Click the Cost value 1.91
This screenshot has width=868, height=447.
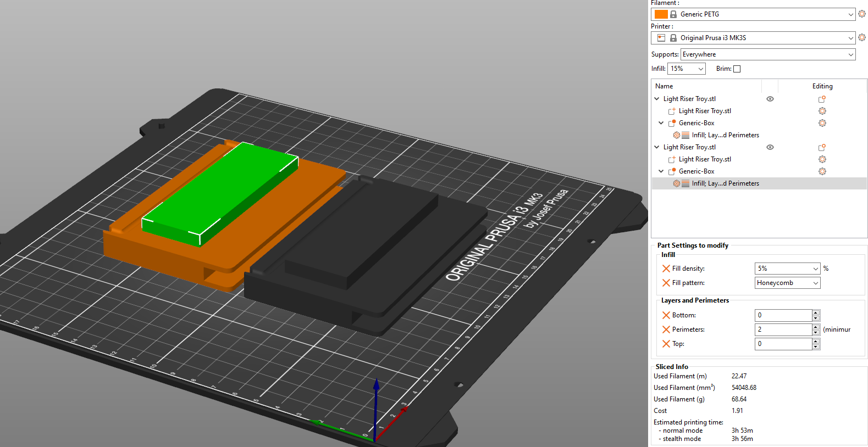tap(737, 411)
